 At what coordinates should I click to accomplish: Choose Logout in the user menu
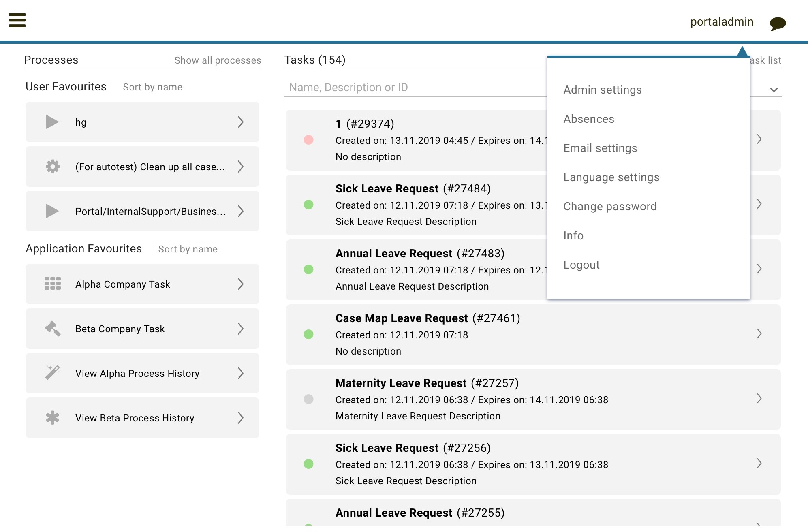(581, 265)
